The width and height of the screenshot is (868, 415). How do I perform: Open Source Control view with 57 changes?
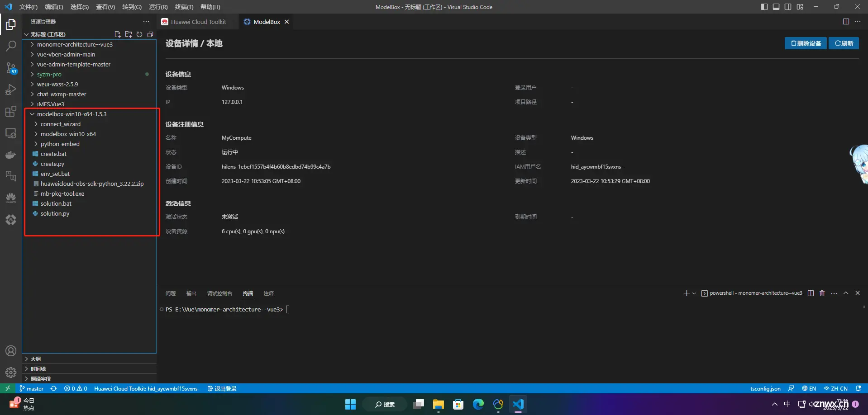tap(11, 68)
